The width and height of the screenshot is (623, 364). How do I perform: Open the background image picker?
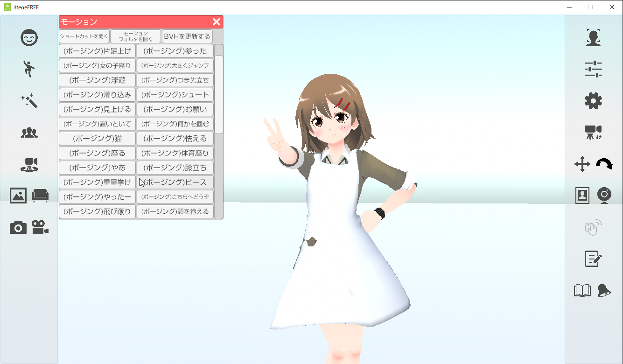pos(18,196)
